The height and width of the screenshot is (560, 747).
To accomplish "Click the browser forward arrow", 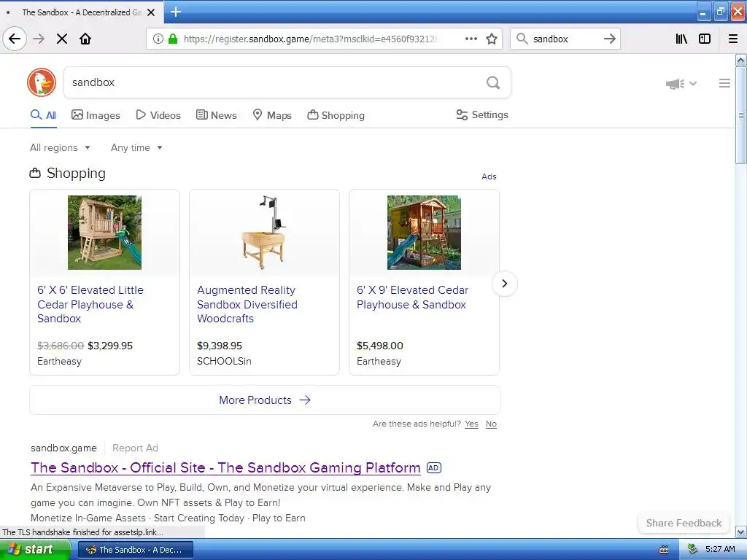I will coord(39,39).
